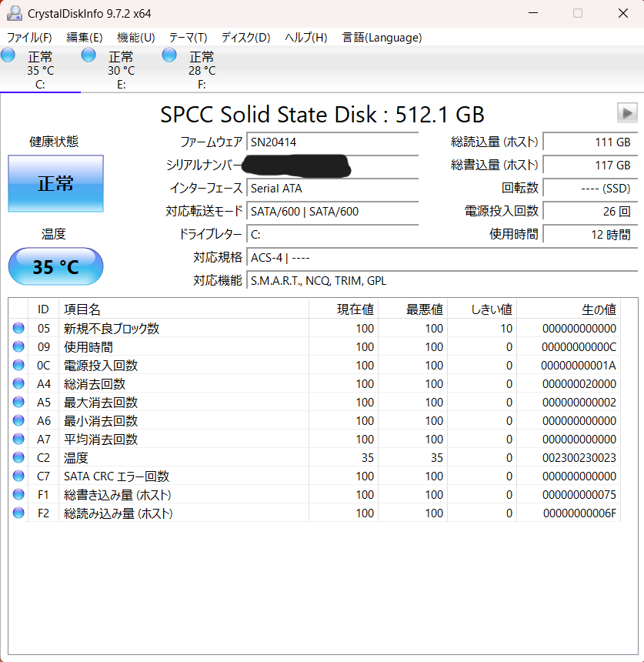Click the blue status indicator for drive C:

(8, 55)
